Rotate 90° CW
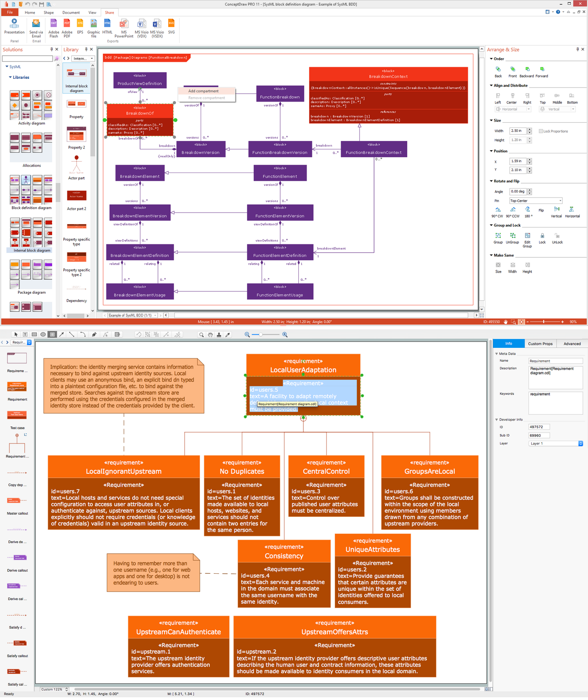Screen dimensions: 588x700 click(497, 212)
